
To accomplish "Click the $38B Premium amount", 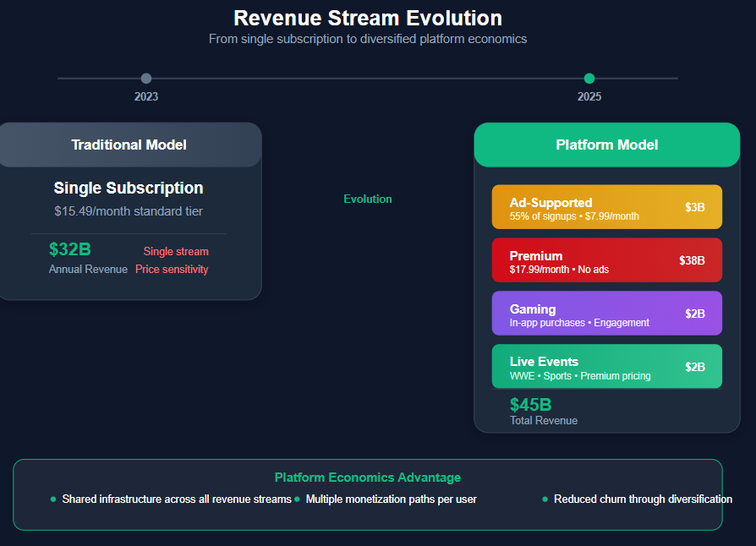I will (692, 260).
